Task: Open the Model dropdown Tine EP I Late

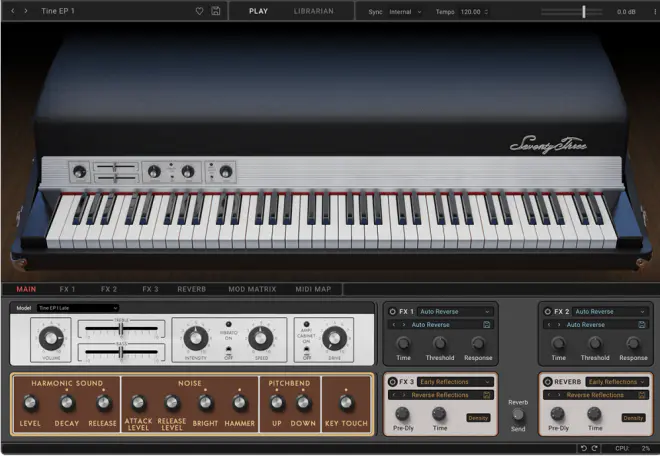Action: point(78,308)
